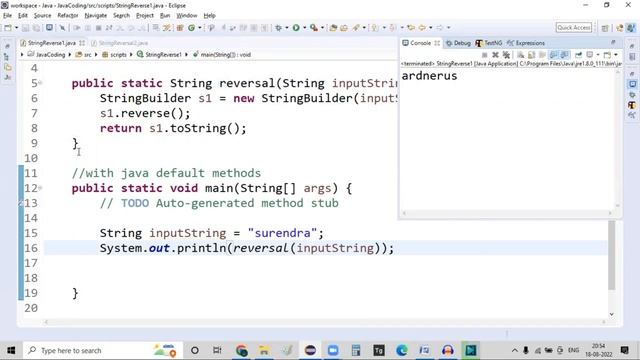This screenshot has width=640, height=360.
Task: Click the Run green play icon
Action: (296, 28)
